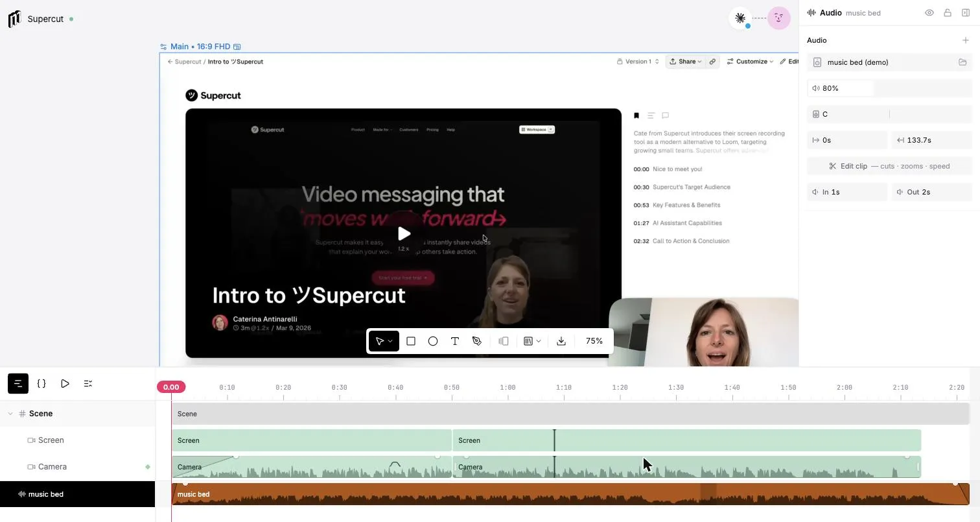Select the ellipse shape tool
This screenshot has height=522, width=980.
coord(433,341)
